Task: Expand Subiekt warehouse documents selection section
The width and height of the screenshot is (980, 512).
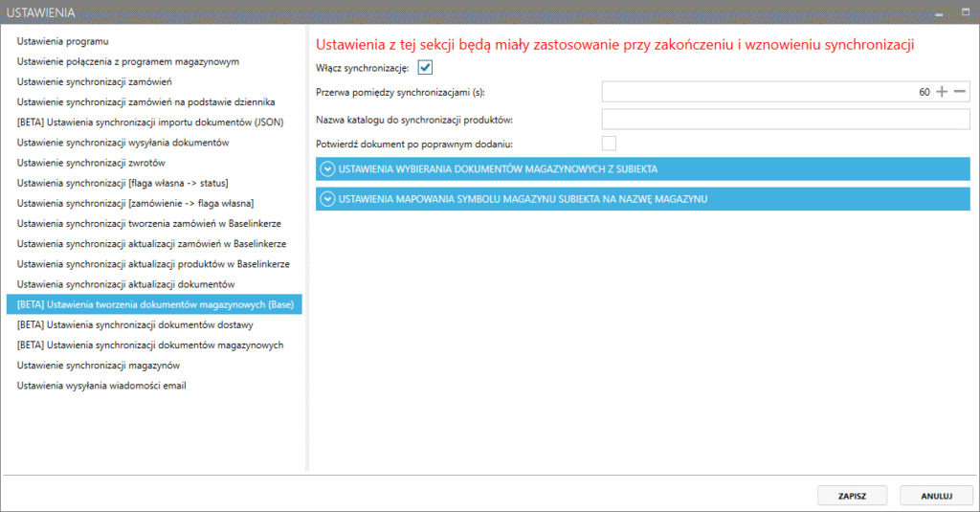Action: [x=327, y=169]
